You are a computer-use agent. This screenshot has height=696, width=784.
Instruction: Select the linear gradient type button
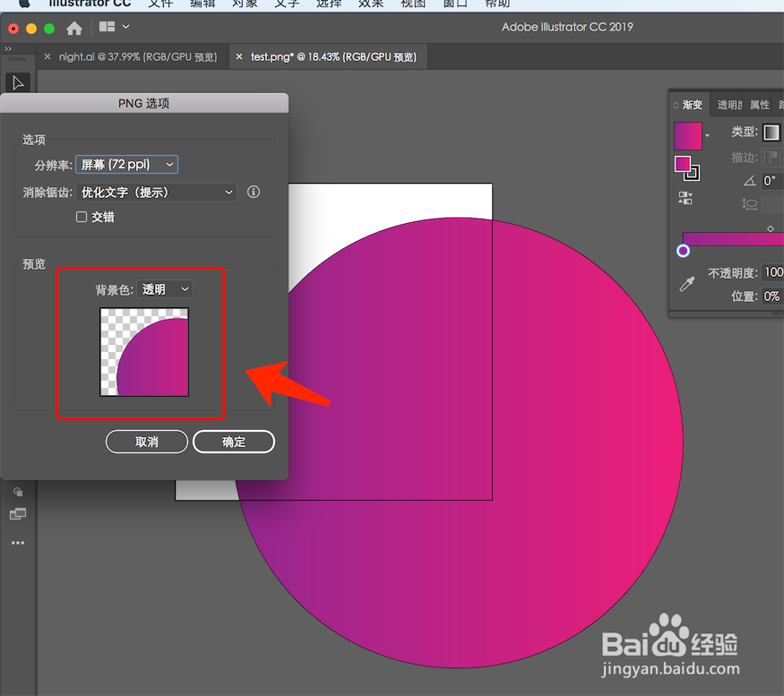(771, 133)
